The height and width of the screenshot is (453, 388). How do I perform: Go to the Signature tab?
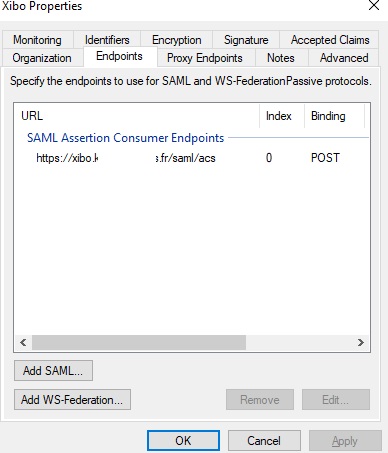click(246, 40)
